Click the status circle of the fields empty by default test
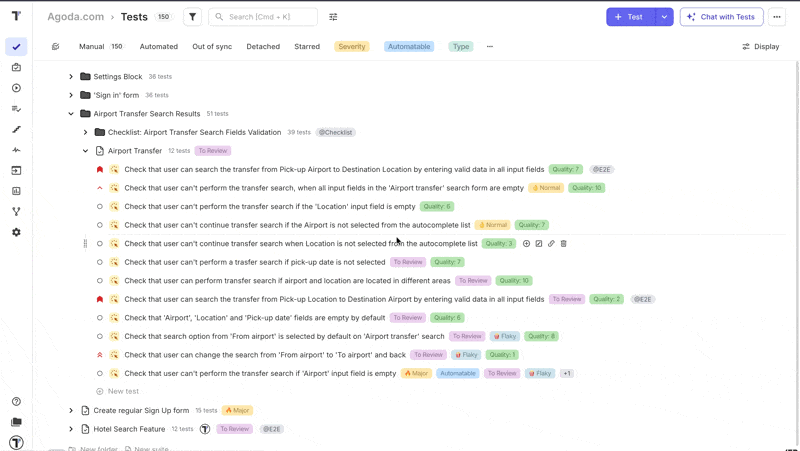Image resolution: width=800 pixels, height=451 pixels. point(99,318)
